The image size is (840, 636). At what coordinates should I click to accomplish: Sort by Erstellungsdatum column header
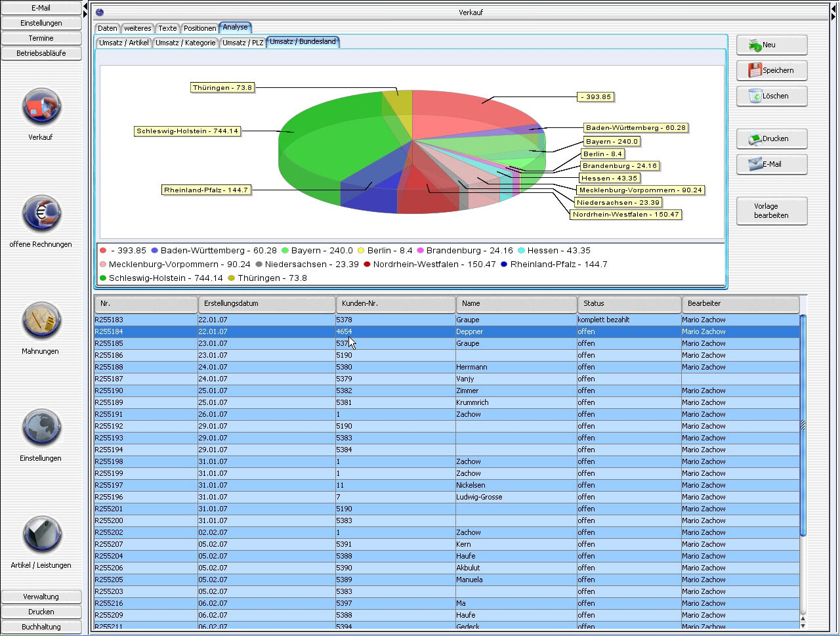266,304
